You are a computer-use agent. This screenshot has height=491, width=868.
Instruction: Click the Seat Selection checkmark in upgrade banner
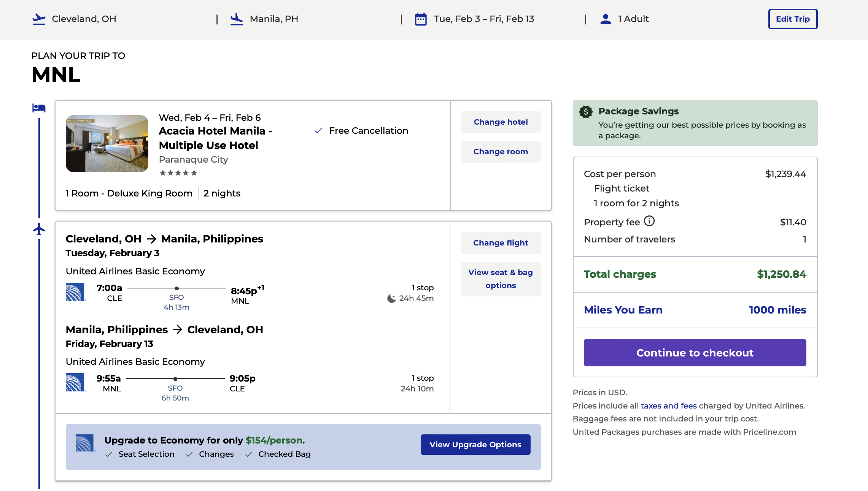pyautogui.click(x=109, y=455)
